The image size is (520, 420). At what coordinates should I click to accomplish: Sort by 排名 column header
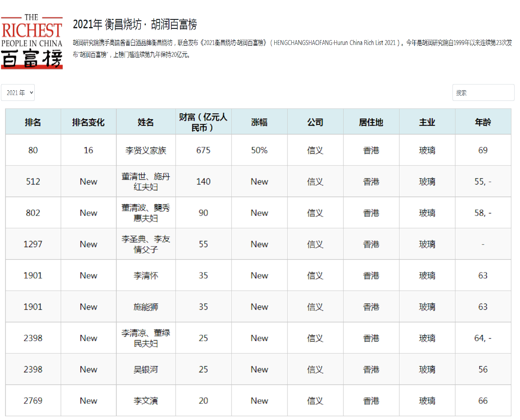pos(33,122)
